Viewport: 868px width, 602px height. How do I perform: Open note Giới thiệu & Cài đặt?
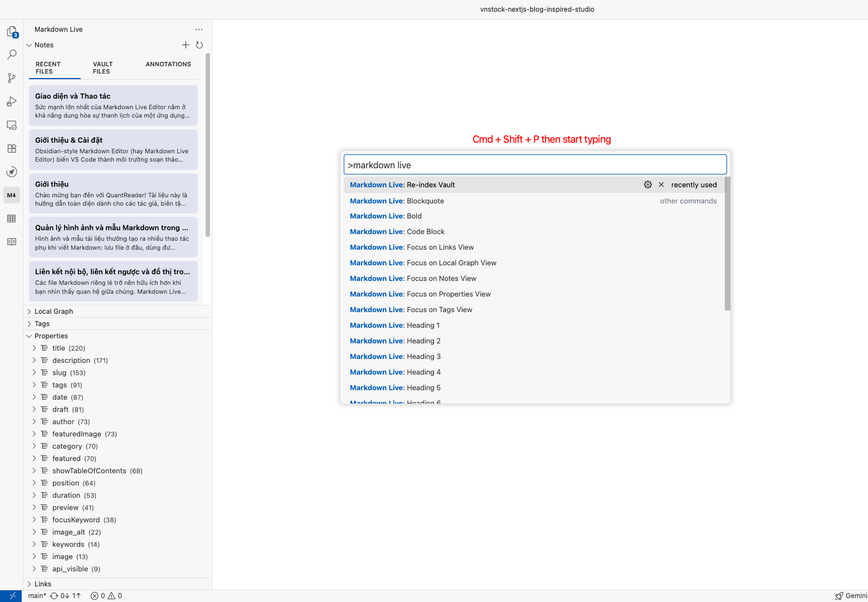pos(113,149)
